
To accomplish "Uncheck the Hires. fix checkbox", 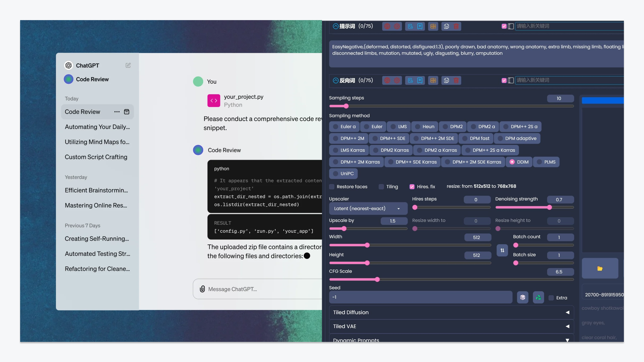I will pyautogui.click(x=412, y=187).
